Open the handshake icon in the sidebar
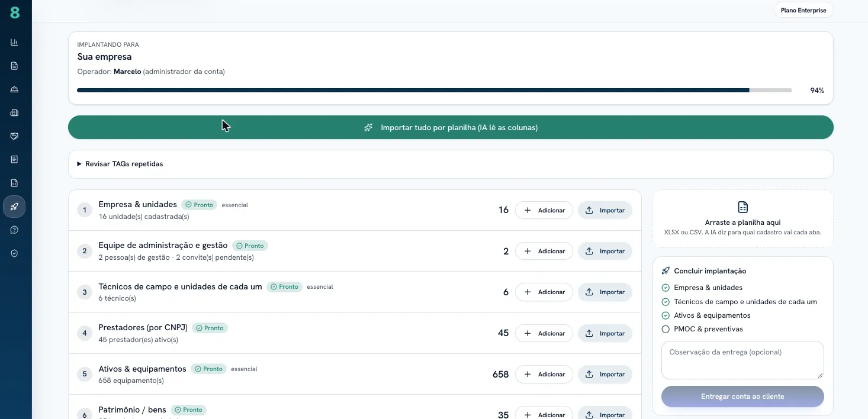The width and height of the screenshot is (868, 419). 14,136
